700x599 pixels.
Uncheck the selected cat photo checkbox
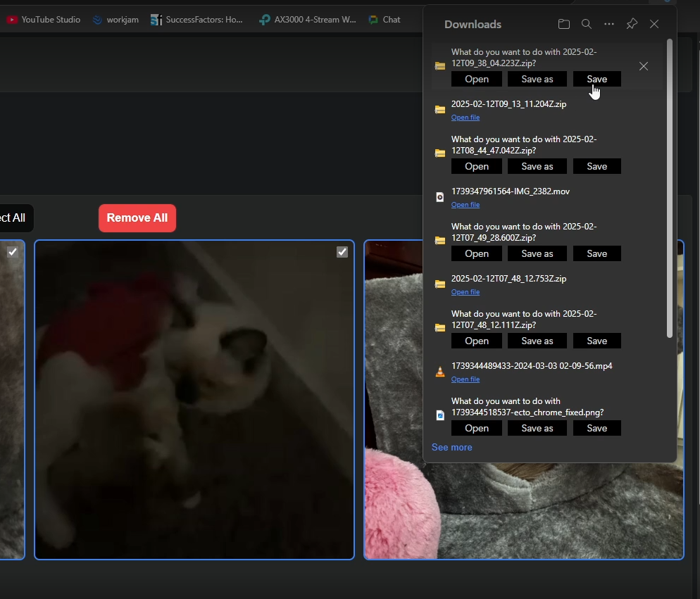pyautogui.click(x=342, y=252)
